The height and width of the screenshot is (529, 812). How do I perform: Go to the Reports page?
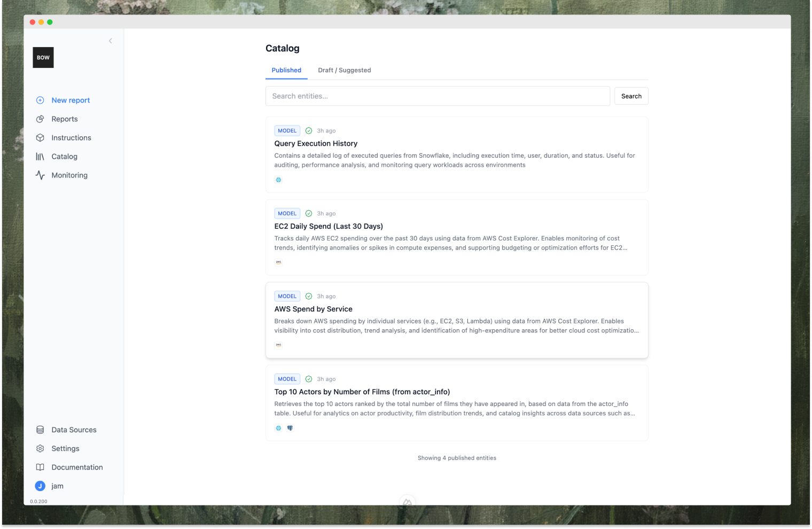(65, 119)
